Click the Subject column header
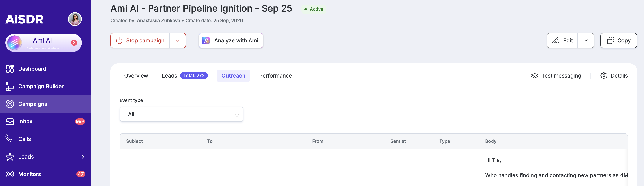The image size is (644, 186). pyautogui.click(x=134, y=141)
